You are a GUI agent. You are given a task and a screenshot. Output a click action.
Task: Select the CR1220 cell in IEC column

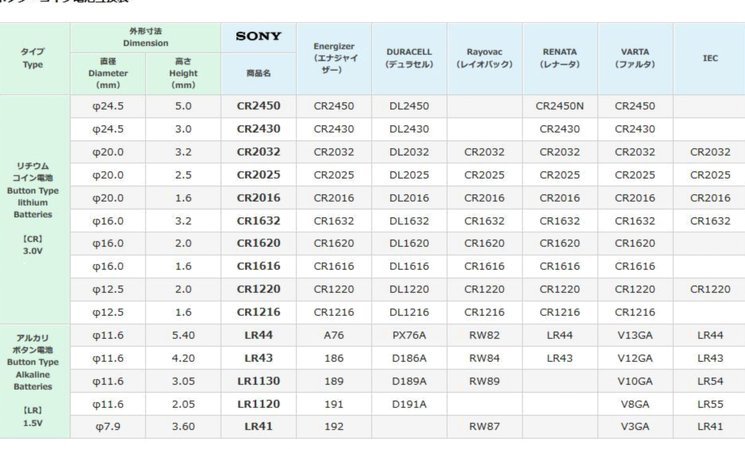(710, 289)
